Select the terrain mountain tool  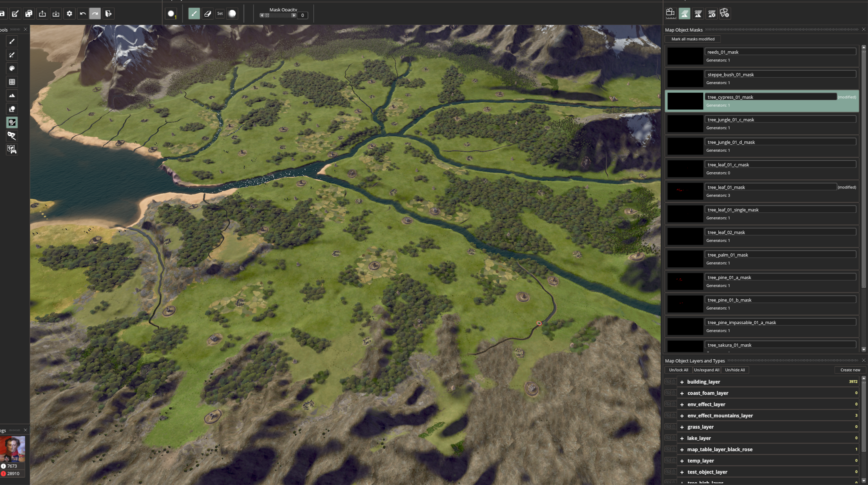click(x=12, y=96)
